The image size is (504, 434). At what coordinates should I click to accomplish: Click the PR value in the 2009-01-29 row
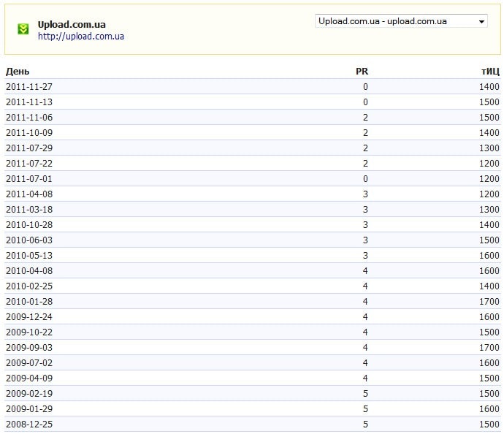365,409
